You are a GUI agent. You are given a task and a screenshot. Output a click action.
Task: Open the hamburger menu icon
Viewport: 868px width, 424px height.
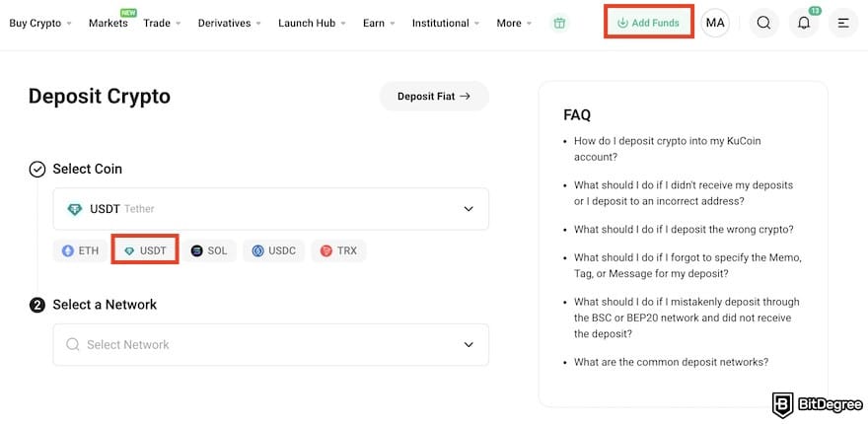click(843, 24)
